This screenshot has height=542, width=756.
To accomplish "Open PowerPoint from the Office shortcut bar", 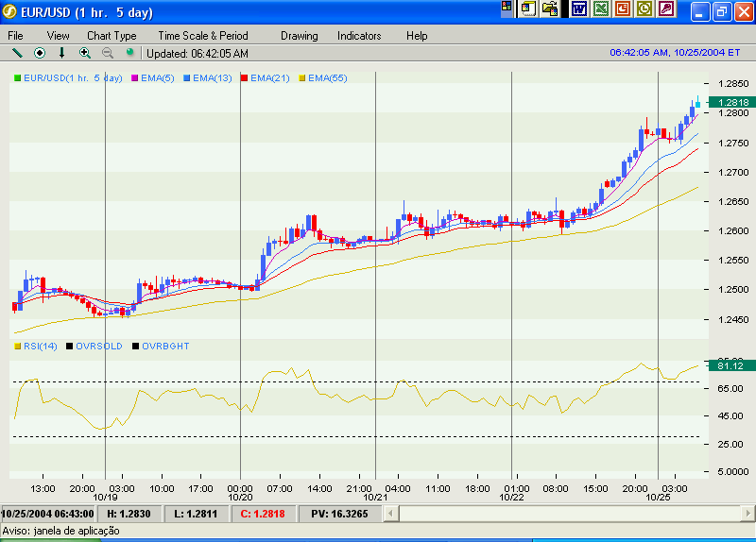I will coord(623,9).
